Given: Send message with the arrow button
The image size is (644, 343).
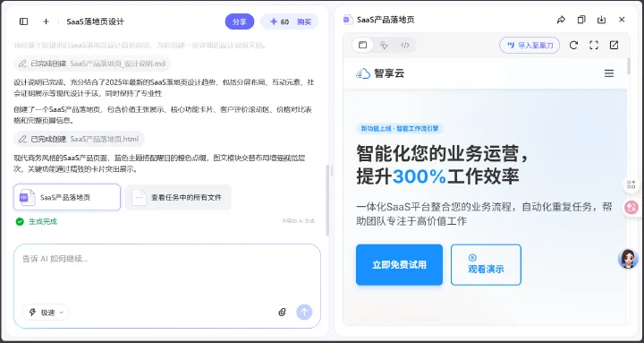Looking at the screenshot, I should (304, 313).
